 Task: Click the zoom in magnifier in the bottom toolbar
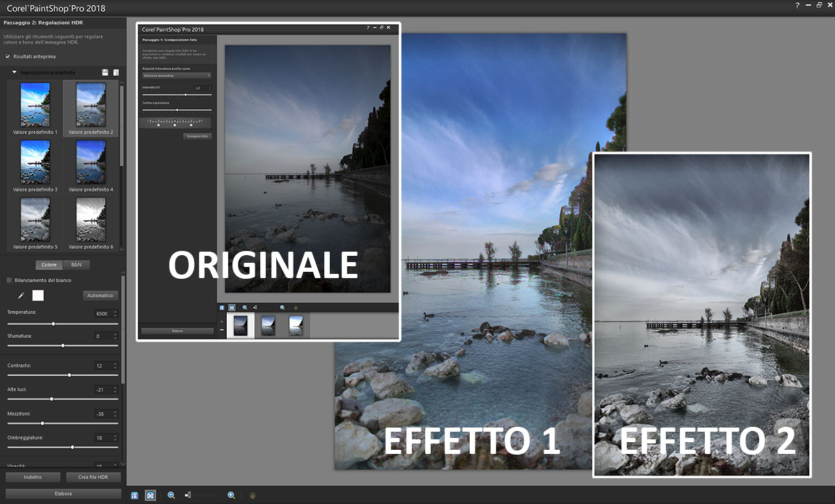coord(231,495)
